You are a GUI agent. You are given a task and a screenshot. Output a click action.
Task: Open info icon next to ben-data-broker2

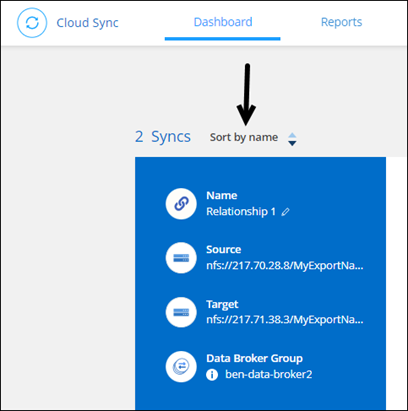(x=212, y=375)
